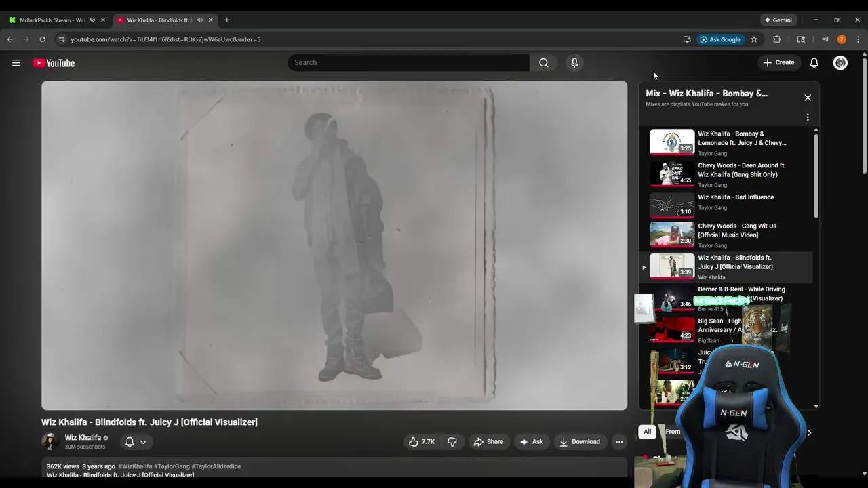Close the MrBackPackN Stream tab

[103, 20]
